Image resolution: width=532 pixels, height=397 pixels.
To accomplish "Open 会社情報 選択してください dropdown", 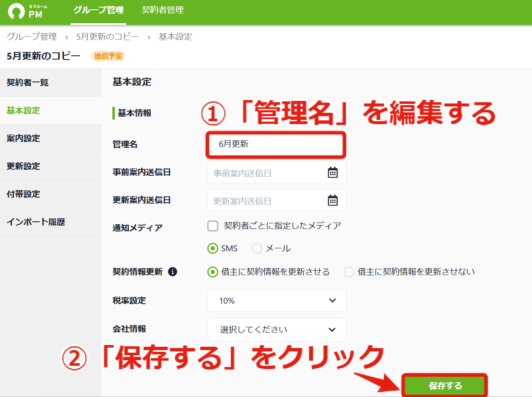I will tap(277, 330).
